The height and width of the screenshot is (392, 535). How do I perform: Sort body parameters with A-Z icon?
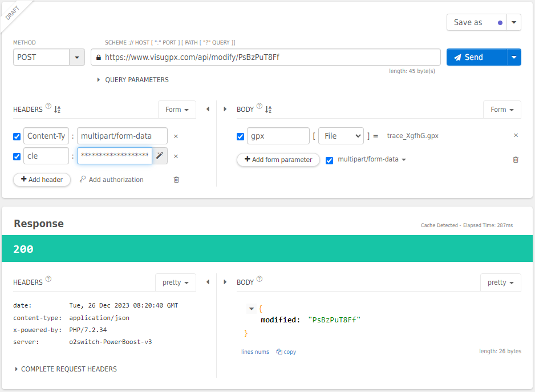(x=269, y=110)
